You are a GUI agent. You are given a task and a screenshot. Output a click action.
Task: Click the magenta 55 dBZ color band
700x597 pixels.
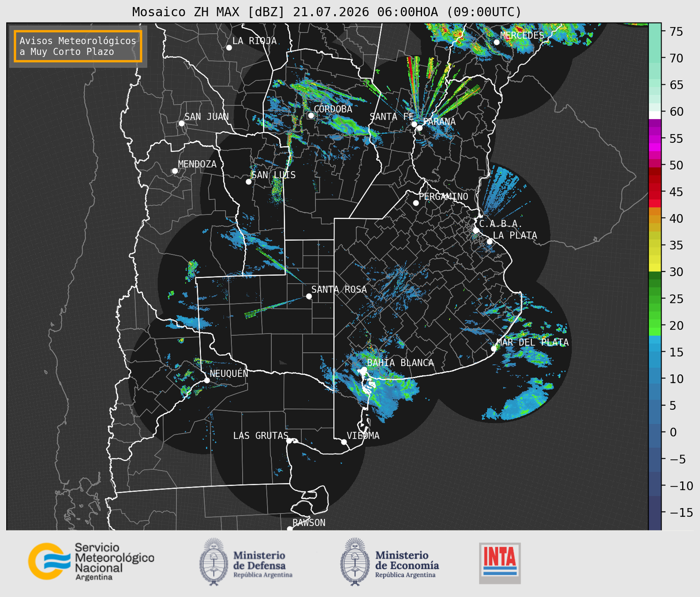coord(655,139)
